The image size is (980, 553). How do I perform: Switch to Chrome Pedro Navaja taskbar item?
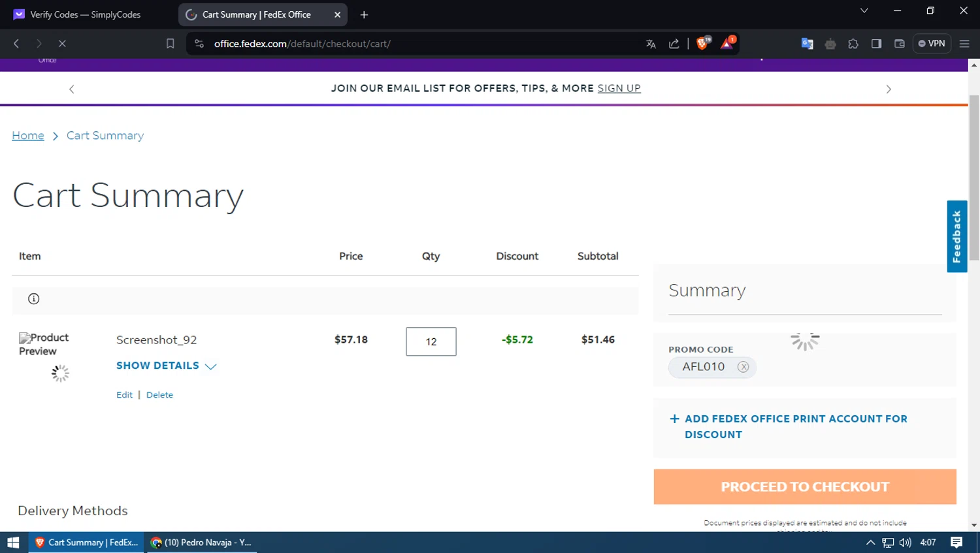pyautogui.click(x=201, y=543)
